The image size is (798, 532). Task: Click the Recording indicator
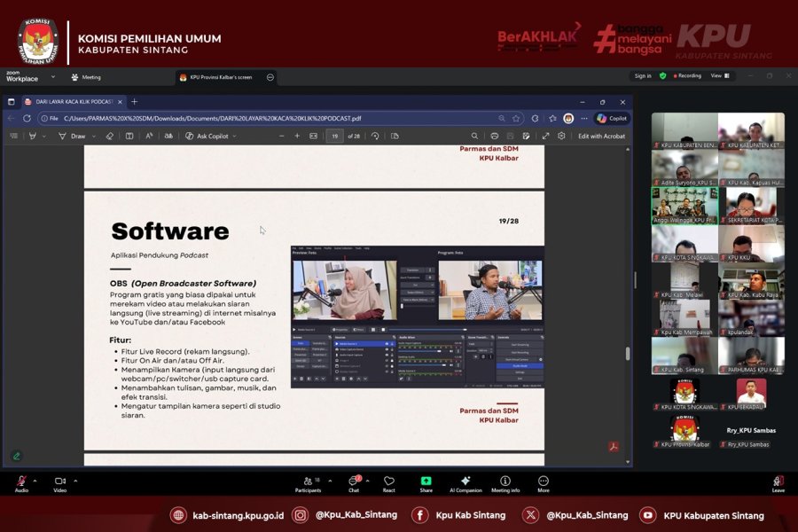point(685,76)
